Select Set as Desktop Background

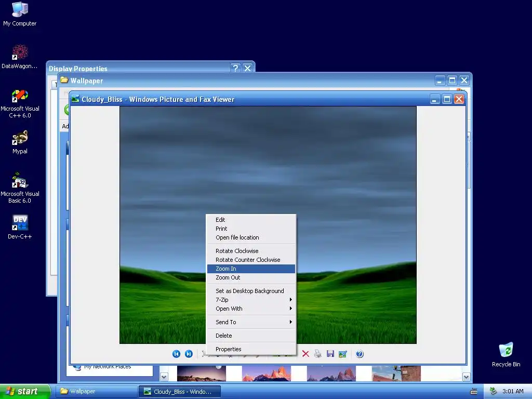click(251, 291)
